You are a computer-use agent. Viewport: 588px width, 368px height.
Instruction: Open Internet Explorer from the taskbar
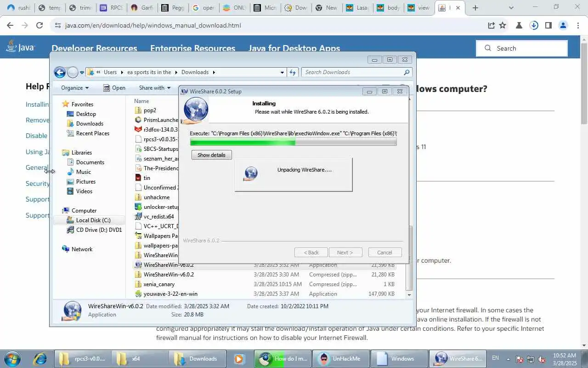[x=40, y=358]
